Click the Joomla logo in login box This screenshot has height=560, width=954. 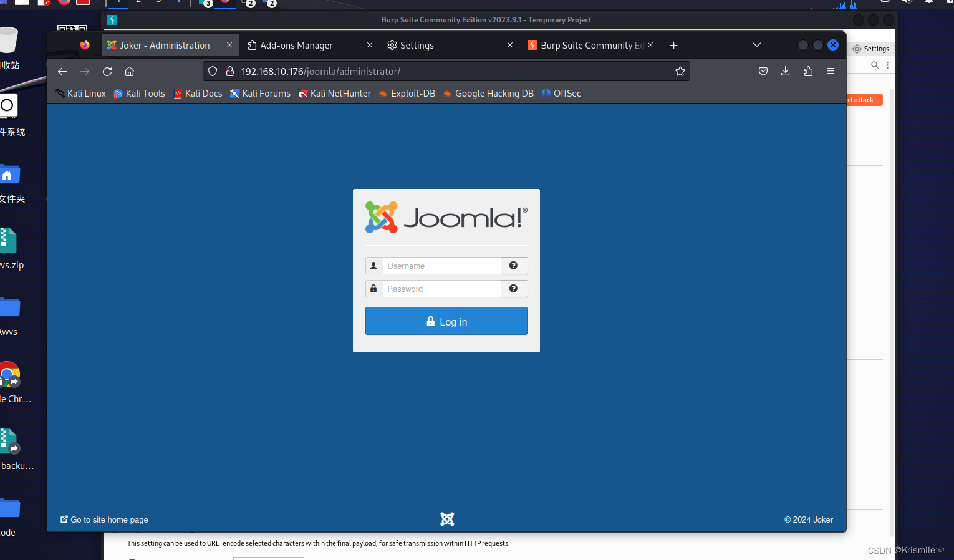(x=446, y=217)
